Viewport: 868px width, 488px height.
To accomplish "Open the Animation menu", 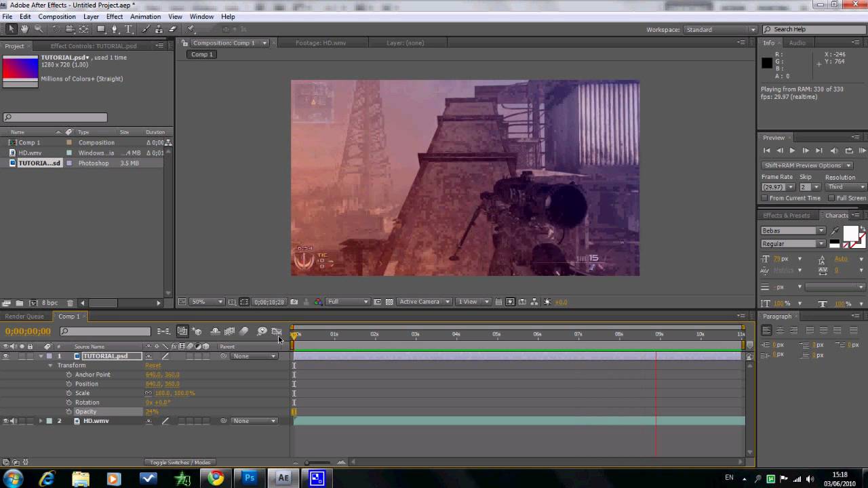I will (x=145, y=16).
